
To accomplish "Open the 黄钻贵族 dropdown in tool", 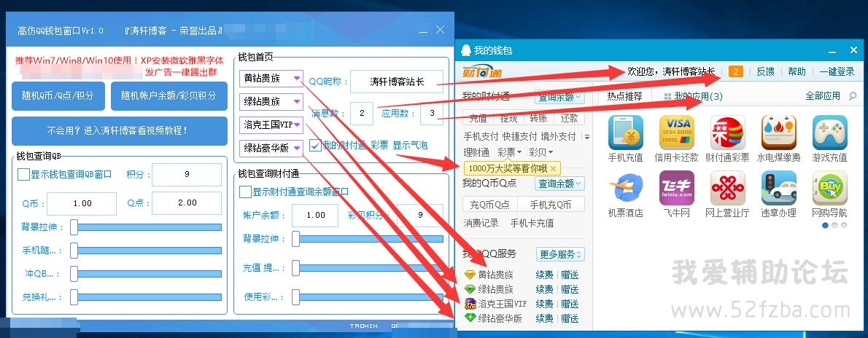I will (x=298, y=79).
